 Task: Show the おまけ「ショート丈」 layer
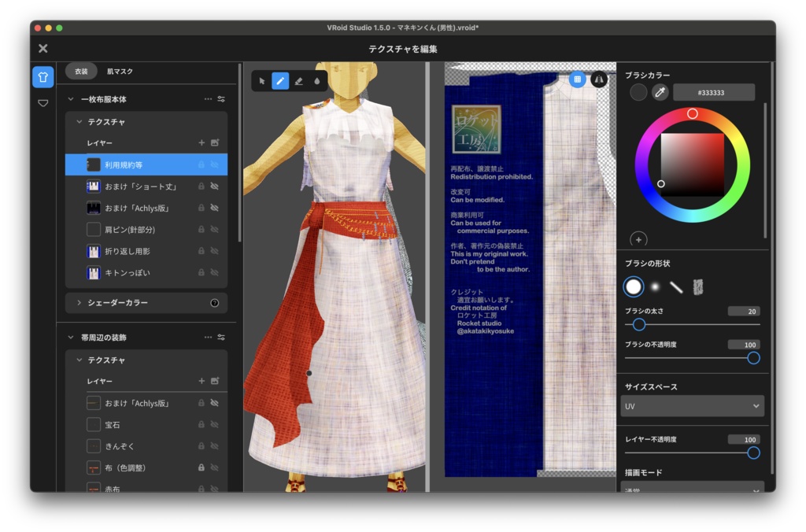tap(215, 186)
